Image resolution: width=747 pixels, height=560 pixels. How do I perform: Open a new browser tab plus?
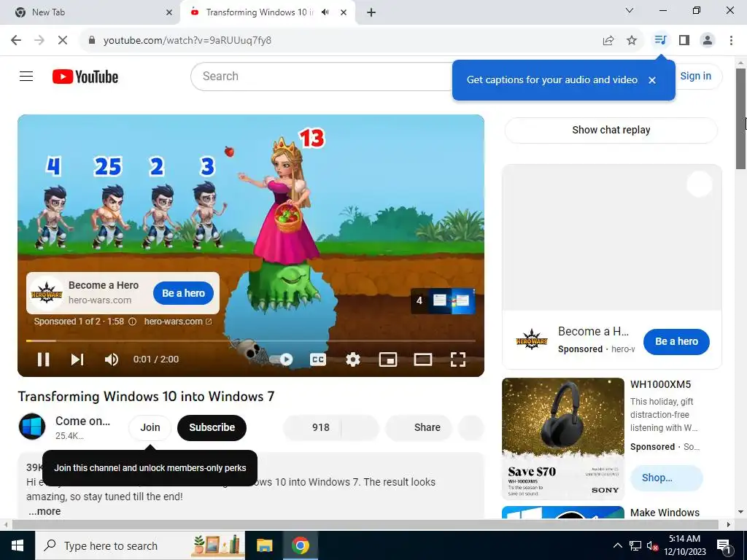[371, 12]
